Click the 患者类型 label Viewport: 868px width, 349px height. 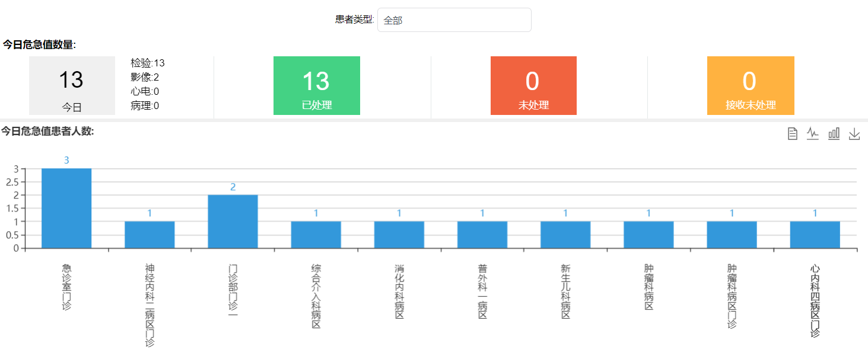coord(355,20)
